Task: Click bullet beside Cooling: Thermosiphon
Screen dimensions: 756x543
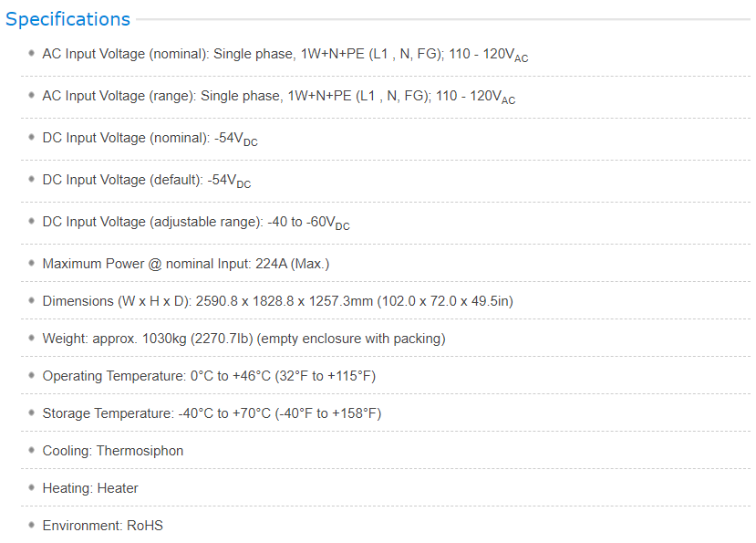Action: click(31, 450)
